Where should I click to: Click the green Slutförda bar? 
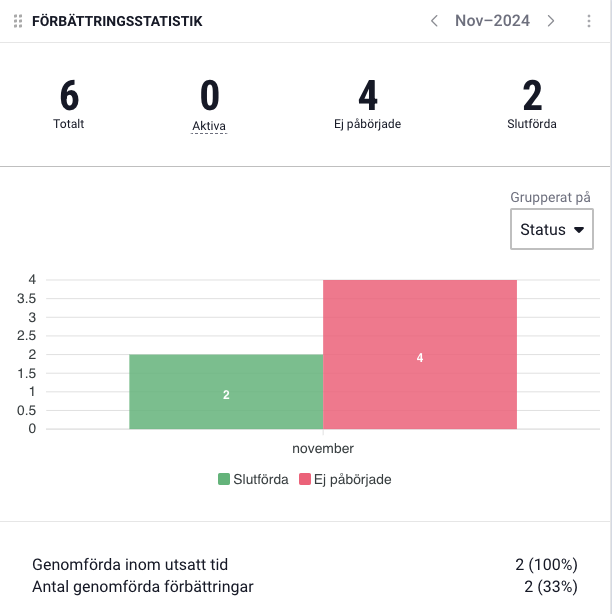click(226, 392)
